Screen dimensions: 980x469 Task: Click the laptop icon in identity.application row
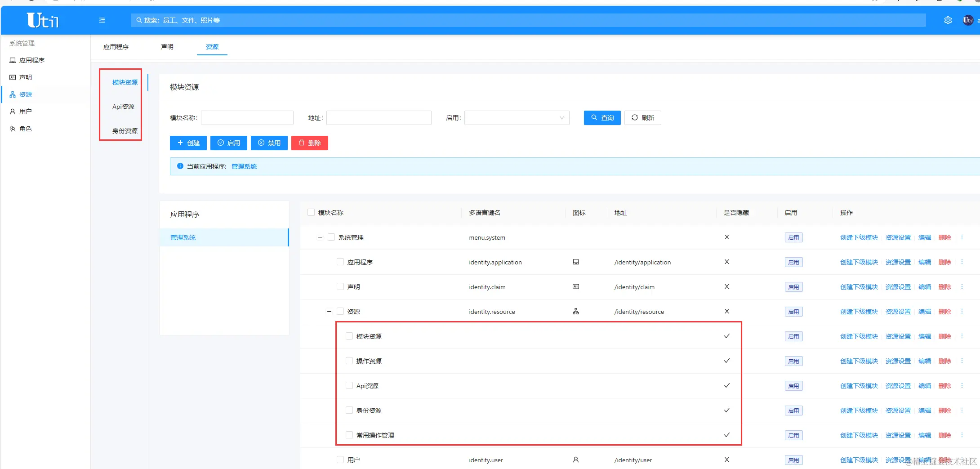[576, 262]
